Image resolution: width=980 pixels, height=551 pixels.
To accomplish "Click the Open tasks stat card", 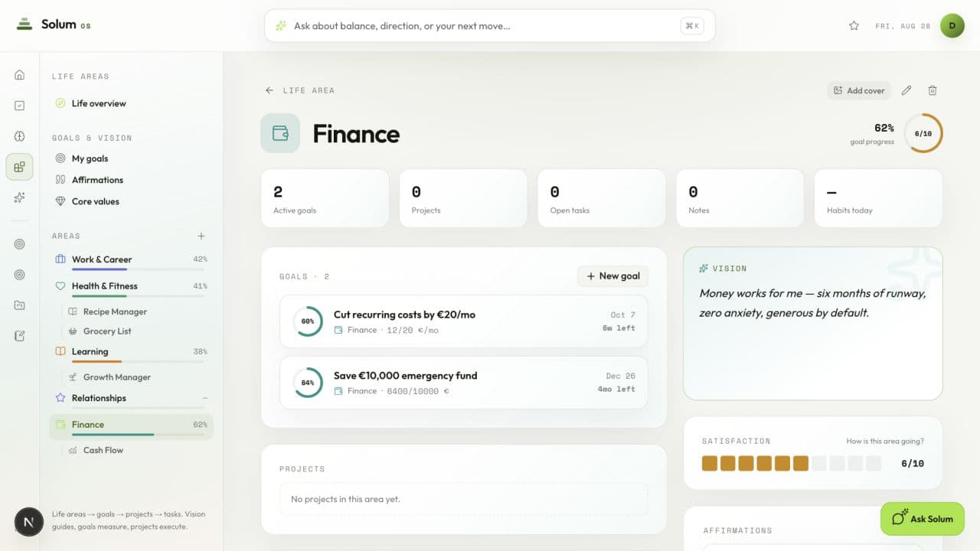I will point(602,198).
